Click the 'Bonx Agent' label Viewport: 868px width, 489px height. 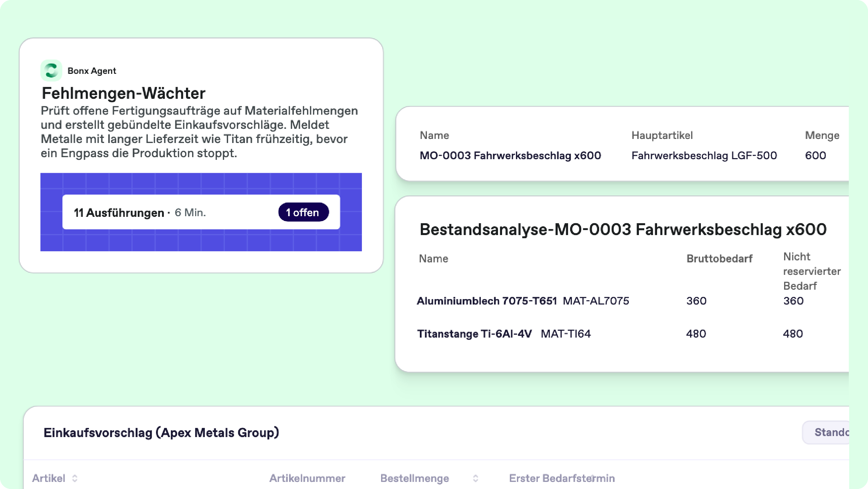click(92, 71)
